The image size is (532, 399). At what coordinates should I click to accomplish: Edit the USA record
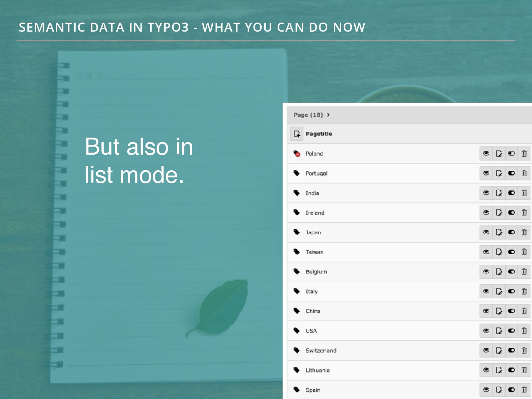499,331
